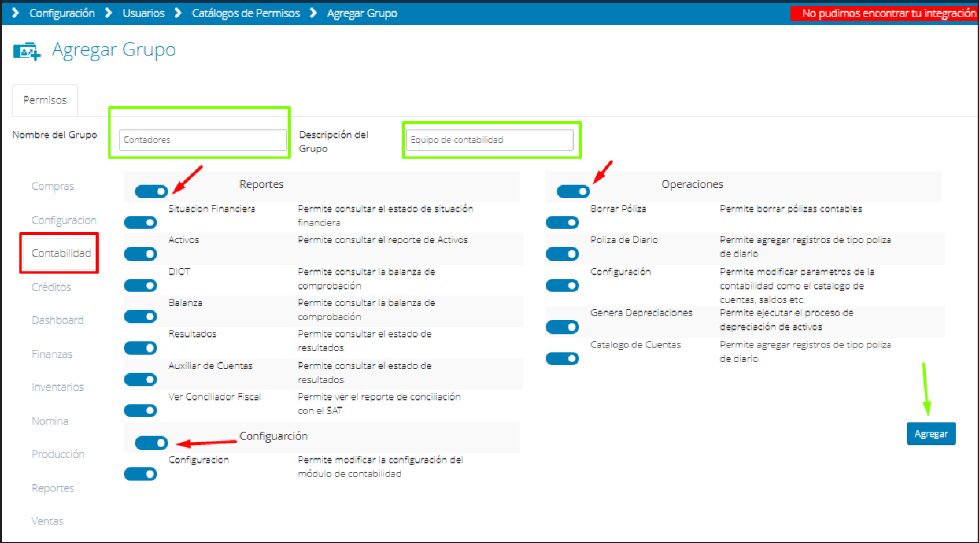Click the Operaciones section heading
Screen dimensions: 979x543
[692, 184]
